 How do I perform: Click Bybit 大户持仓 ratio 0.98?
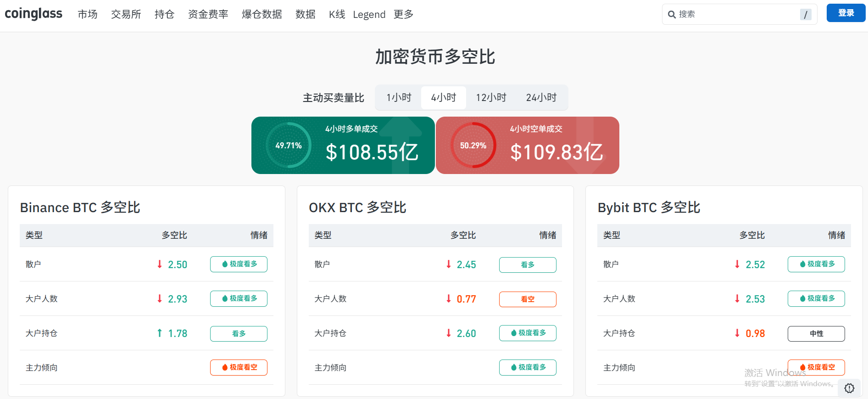pos(755,333)
